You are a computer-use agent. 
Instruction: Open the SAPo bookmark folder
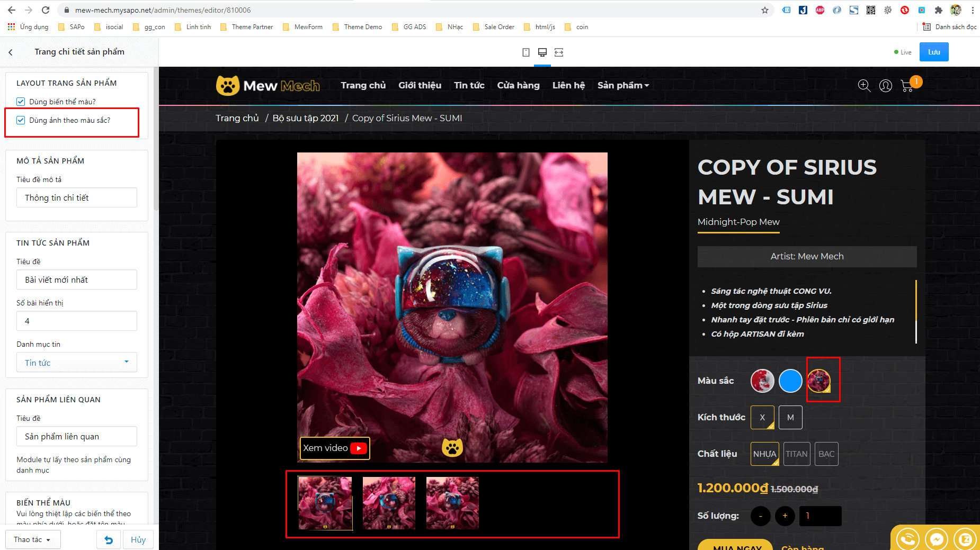pos(71,27)
